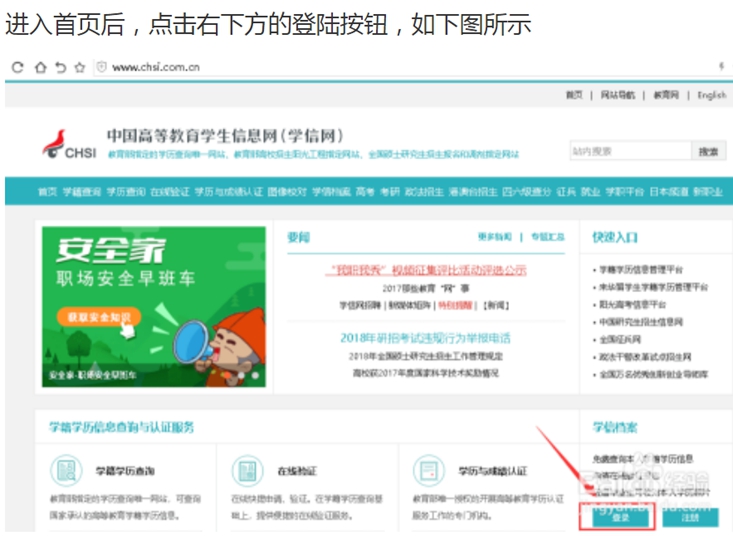Open 中国研究生招生信息网 quick link

point(641,322)
